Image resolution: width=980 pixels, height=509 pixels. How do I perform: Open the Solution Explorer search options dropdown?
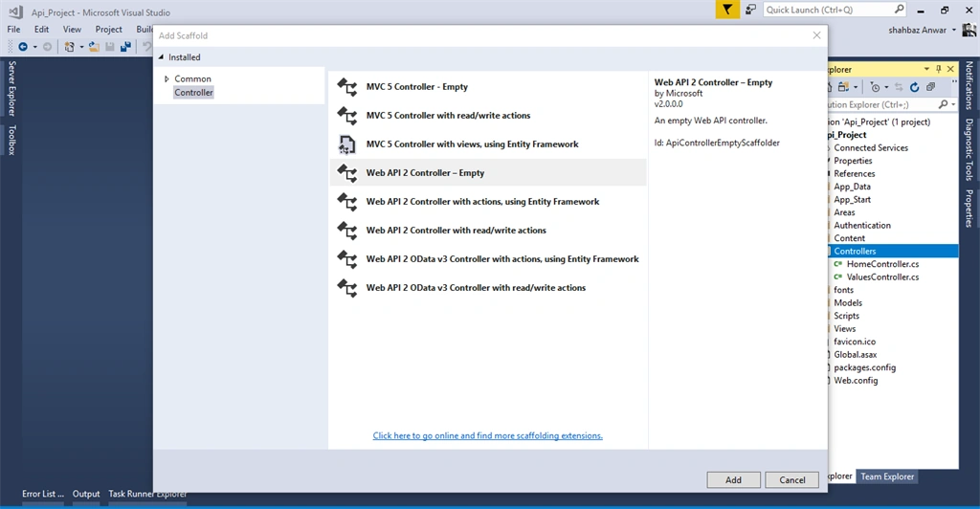pyautogui.click(x=953, y=104)
